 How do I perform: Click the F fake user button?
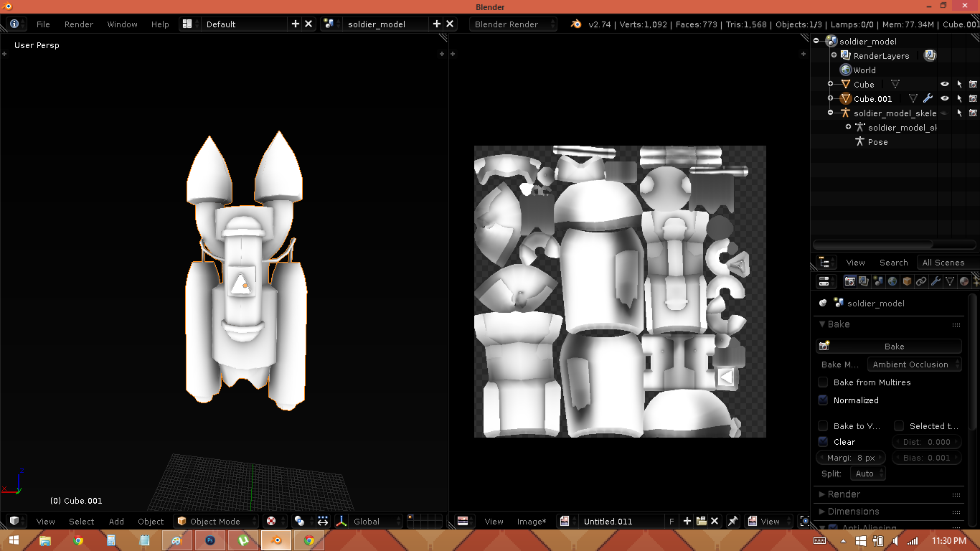(x=672, y=522)
